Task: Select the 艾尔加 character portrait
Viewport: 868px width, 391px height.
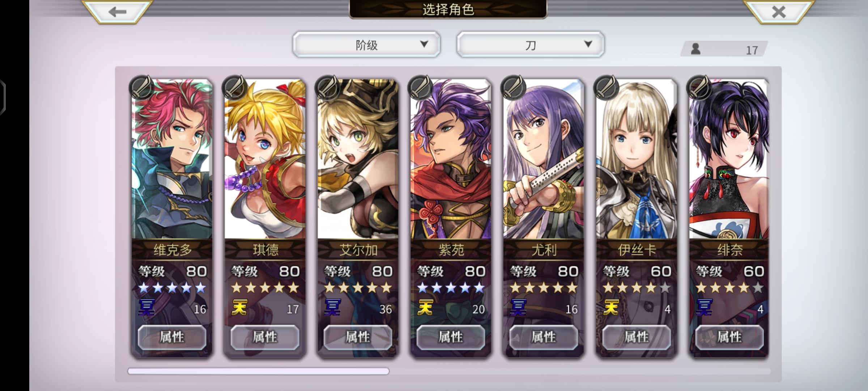Action: click(x=358, y=159)
